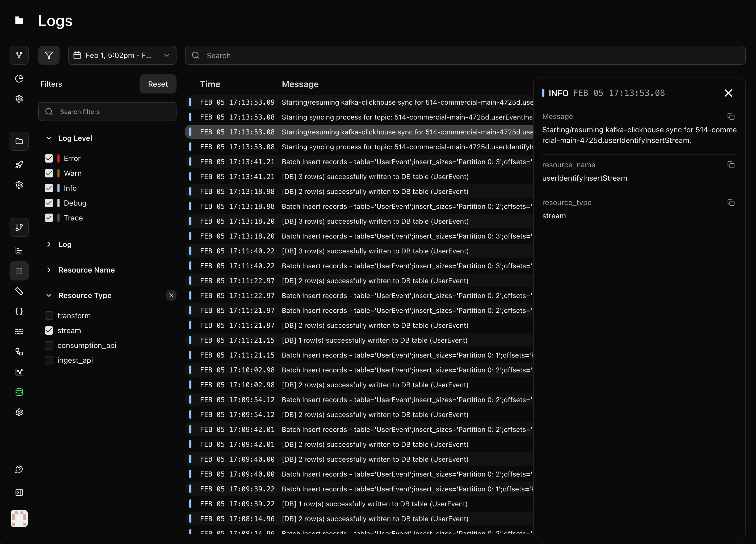Click the waves streams icon in sidebar
The height and width of the screenshot is (544, 756).
tap(19, 331)
